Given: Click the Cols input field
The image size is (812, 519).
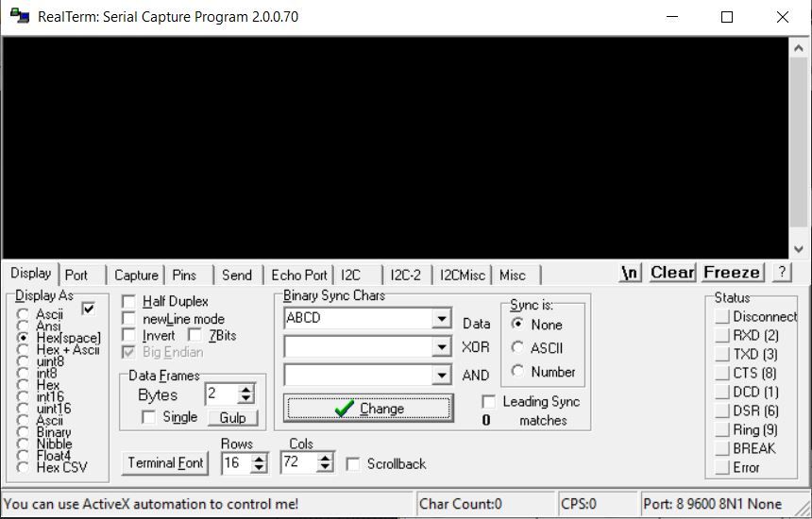Looking at the screenshot, I should [x=298, y=462].
